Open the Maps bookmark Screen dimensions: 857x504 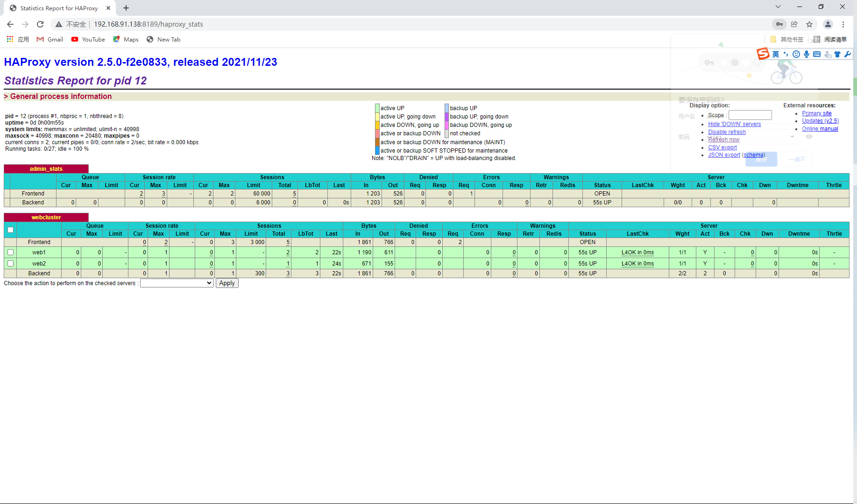(x=126, y=39)
